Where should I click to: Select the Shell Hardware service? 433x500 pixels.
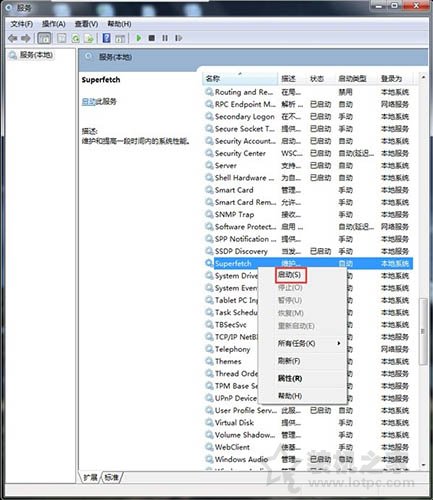[x=308, y=178]
